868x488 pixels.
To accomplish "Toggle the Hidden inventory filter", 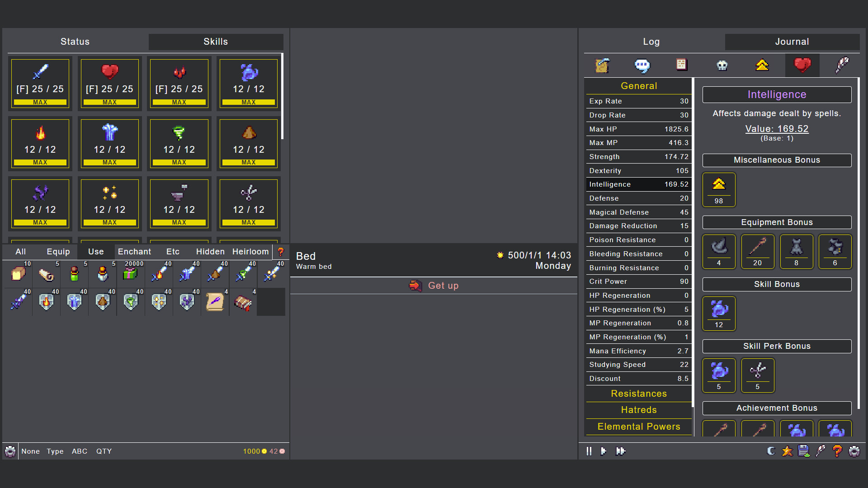I will pyautogui.click(x=210, y=252).
